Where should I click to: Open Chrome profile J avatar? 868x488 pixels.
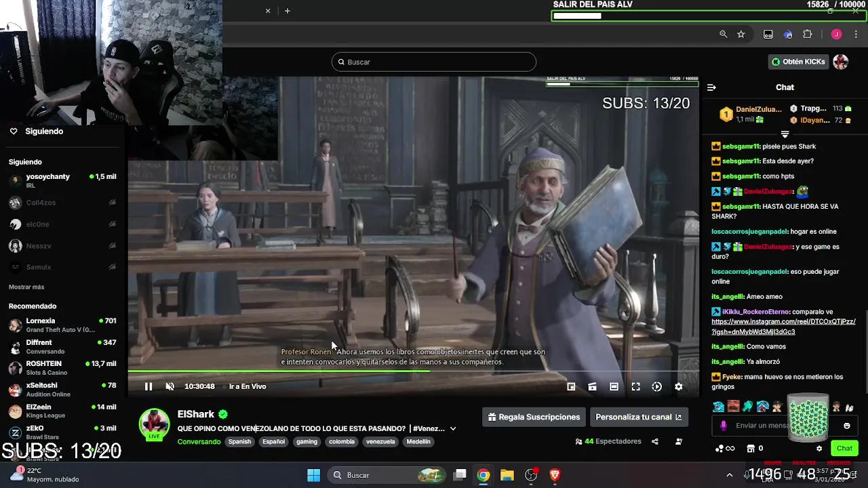tap(836, 34)
